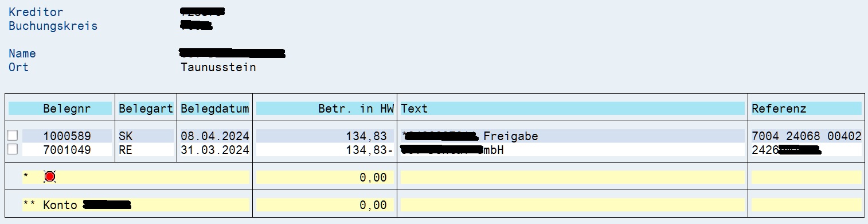Click the date 08.04.2024 cell
This screenshot has width=868, height=224.
point(215,136)
